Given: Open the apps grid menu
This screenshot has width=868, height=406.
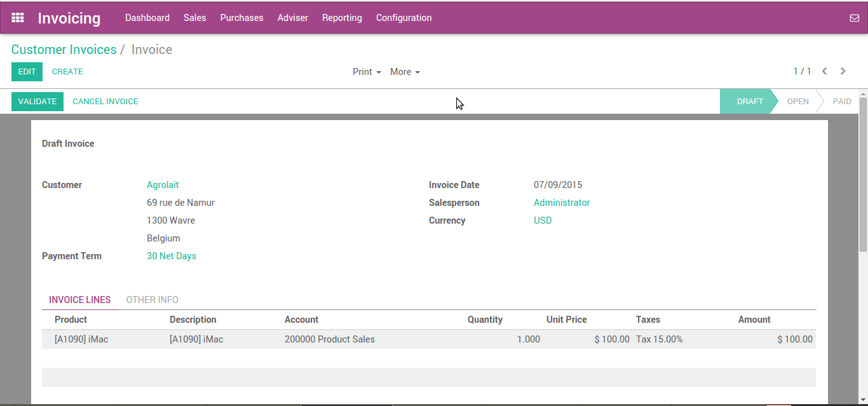Looking at the screenshot, I should click(x=17, y=17).
